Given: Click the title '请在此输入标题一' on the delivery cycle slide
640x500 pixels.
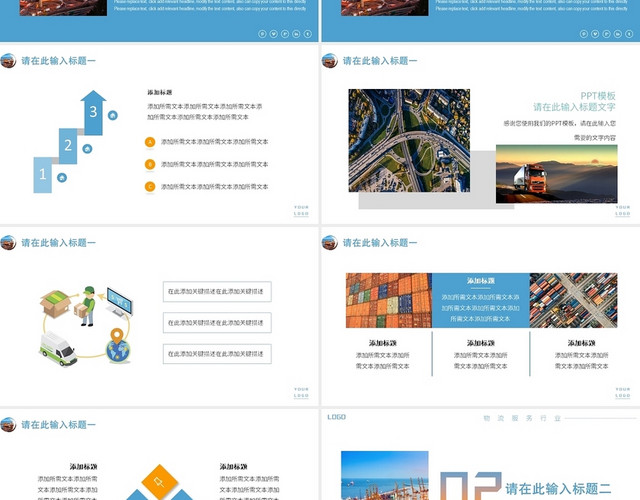Looking at the screenshot, I should pyautogui.click(x=58, y=243).
